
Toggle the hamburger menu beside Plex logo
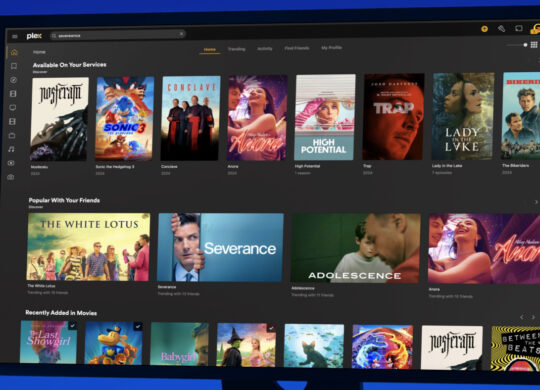tap(15, 36)
